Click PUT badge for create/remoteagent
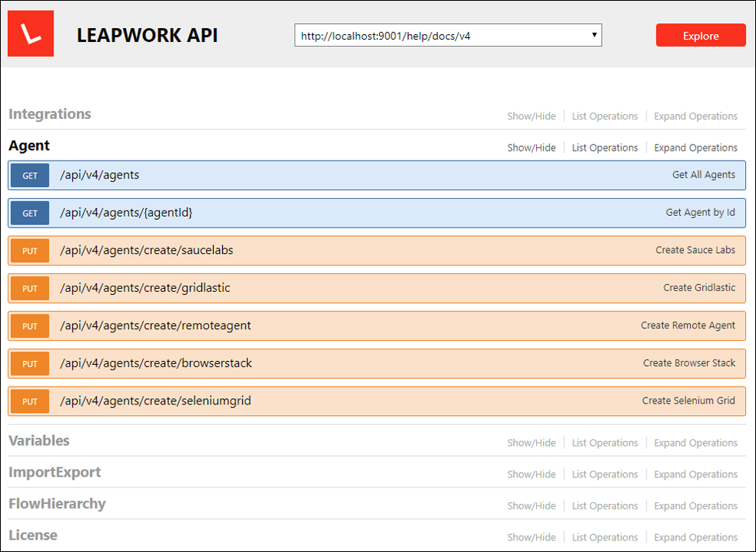This screenshot has width=756, height=552. click(30, 325)
